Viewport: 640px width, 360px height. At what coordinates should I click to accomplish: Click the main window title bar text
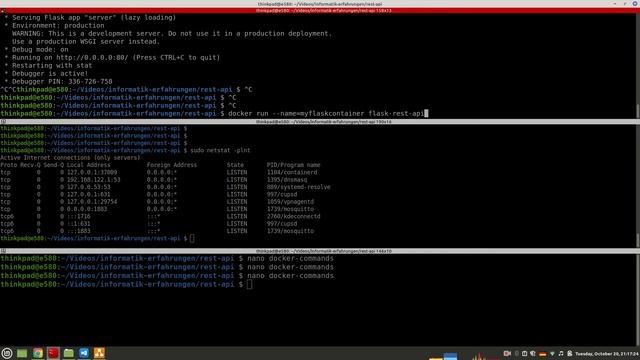(320, 4)
